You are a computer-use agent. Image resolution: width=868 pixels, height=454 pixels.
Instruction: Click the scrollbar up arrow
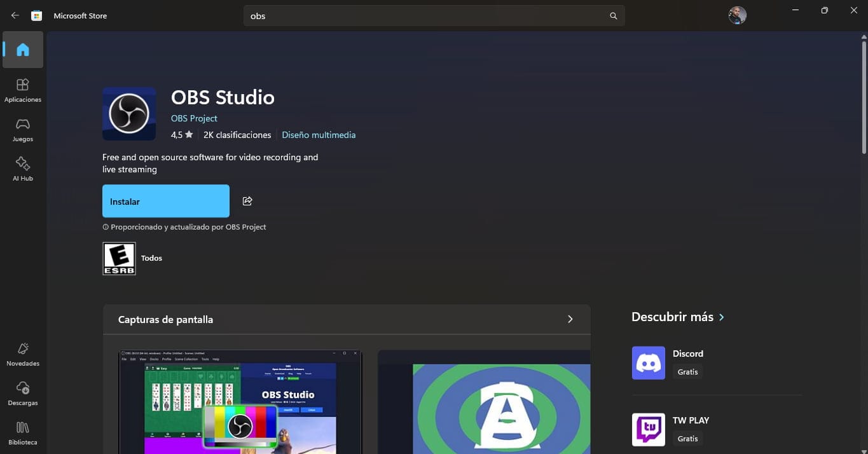tap(864, 36)
